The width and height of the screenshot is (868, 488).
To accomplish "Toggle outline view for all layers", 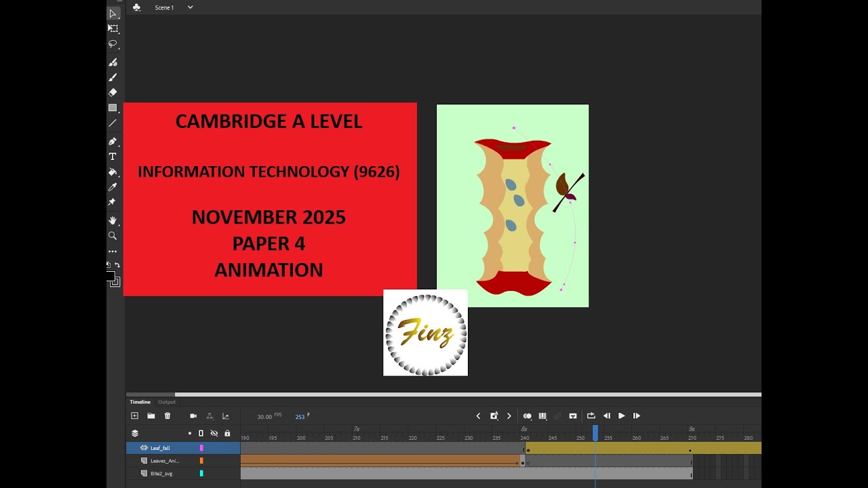I will tap(201, 433).
